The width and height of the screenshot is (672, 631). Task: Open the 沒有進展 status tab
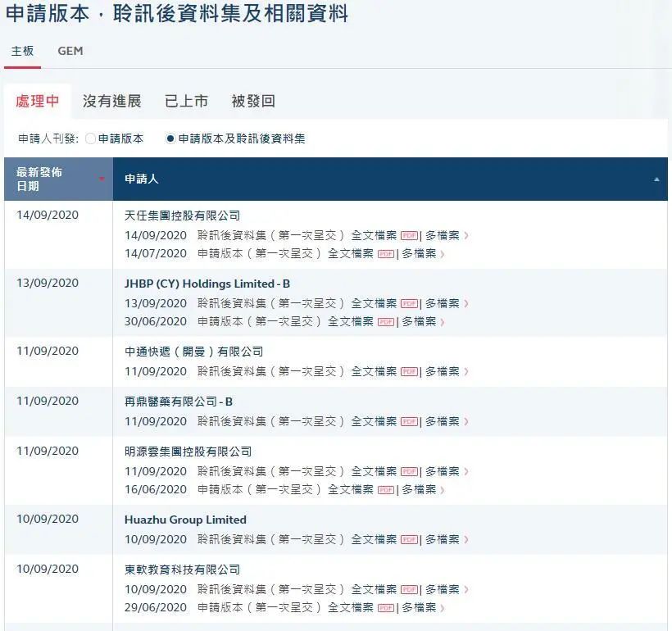(x=111, y=101)
